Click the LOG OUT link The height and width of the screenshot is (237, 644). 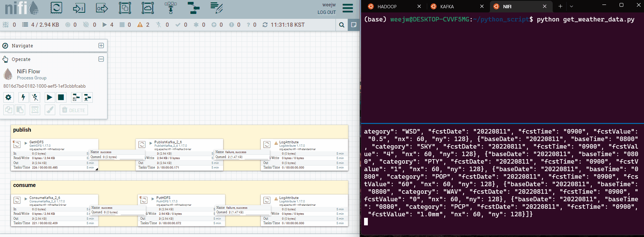point(327,12)
